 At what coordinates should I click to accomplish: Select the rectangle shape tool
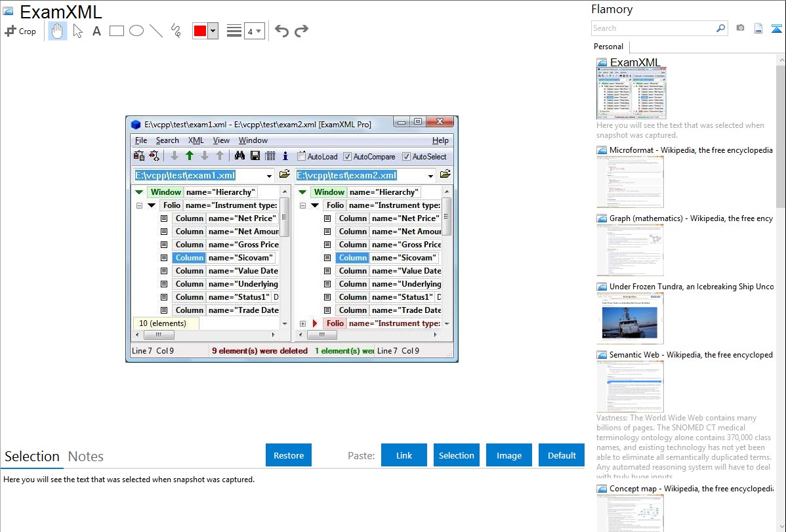click(116, 31)
